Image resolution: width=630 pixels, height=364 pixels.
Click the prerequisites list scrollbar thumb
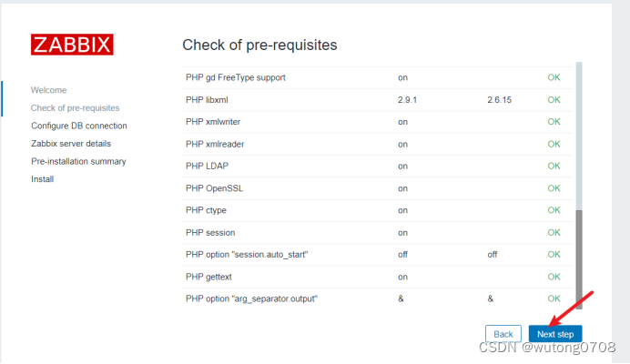pyautogui.click(x=579, y=259)
